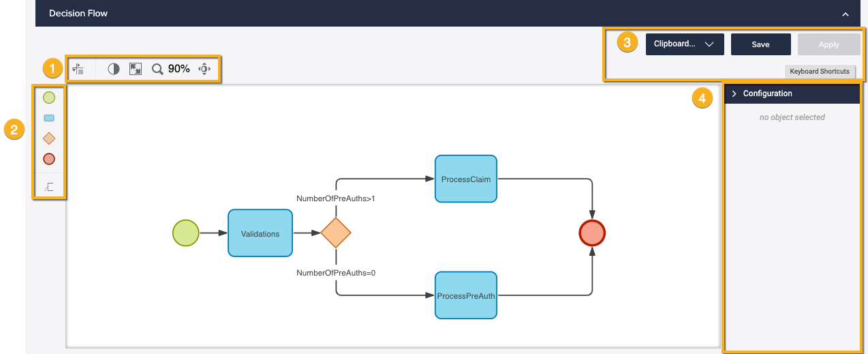Open the Clipboard dropdown
Screen dimensions: 868x354
(x=684, y=44)
